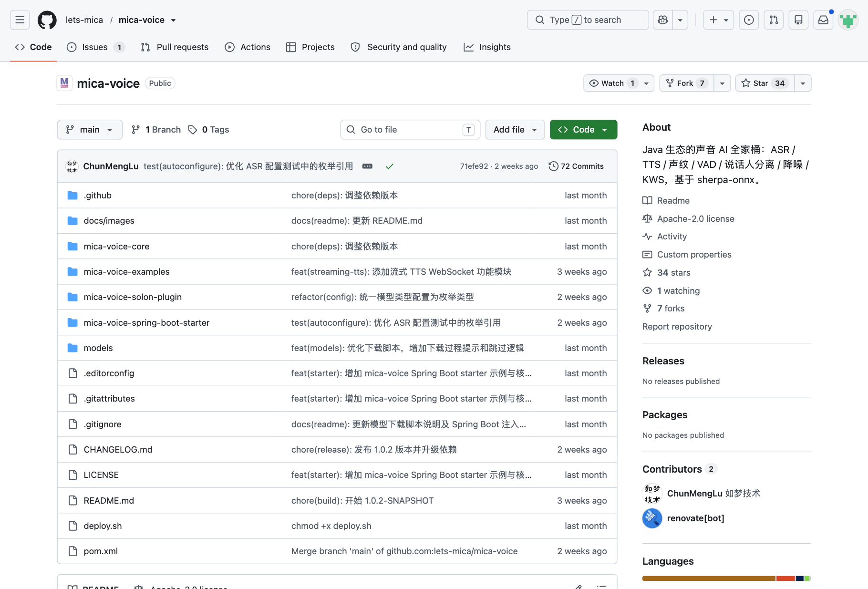Focus the Type / to search box

click(x=588, y=20)
